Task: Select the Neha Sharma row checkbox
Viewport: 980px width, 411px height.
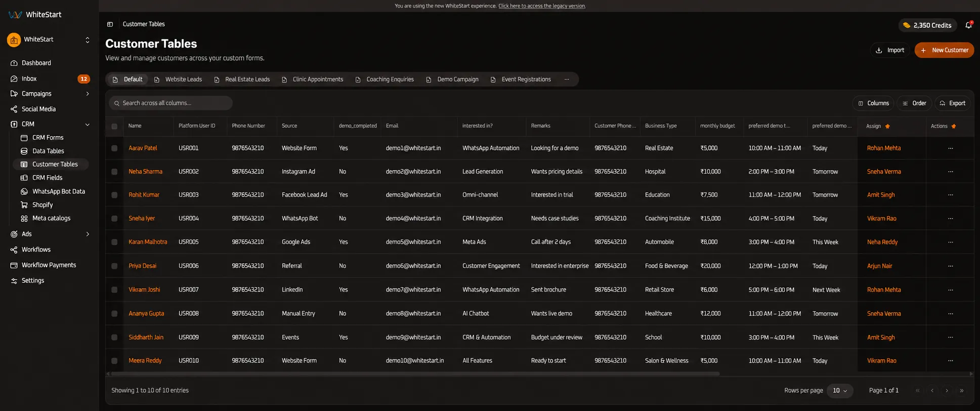Action: point(114,172)
